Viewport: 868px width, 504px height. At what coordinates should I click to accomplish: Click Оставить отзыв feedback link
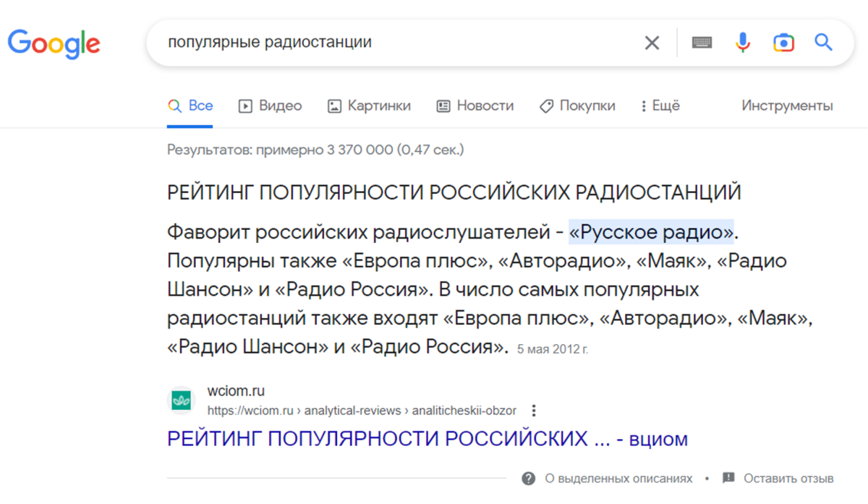(788, 479)
